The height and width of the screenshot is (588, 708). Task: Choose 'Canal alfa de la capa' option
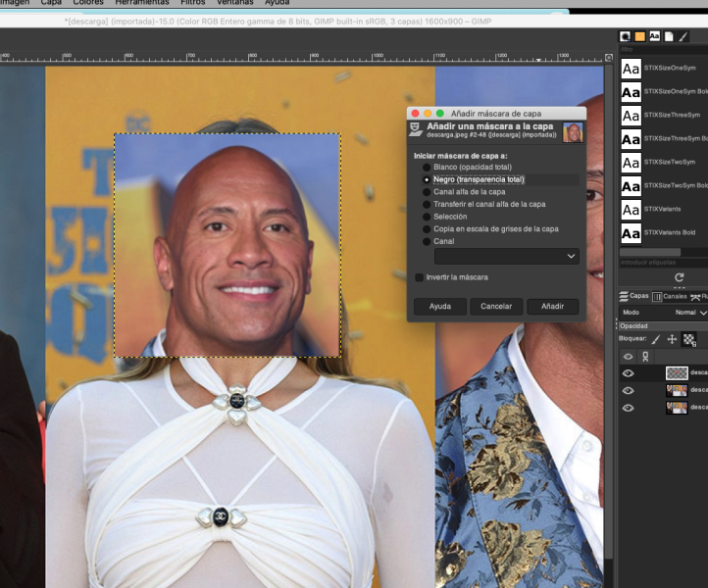click(x=426, y=192)
